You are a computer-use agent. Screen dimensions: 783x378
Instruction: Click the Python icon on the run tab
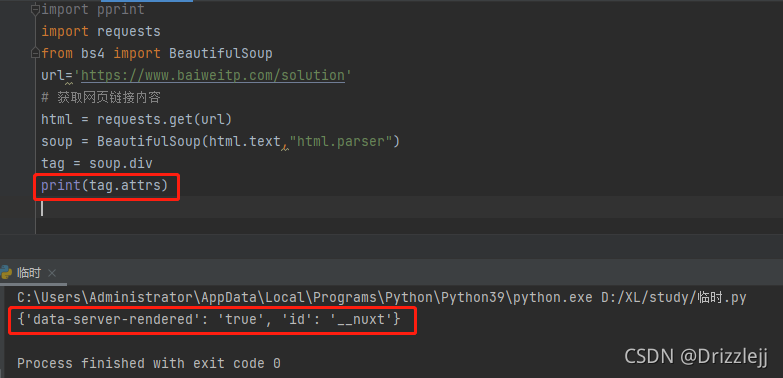pyautogui.click(x=6, y=273)
